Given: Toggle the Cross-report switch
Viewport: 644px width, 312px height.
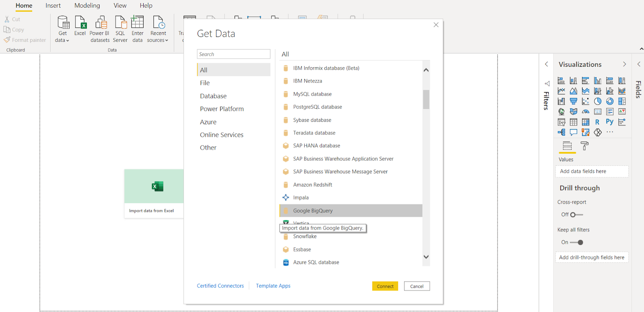Looking at the screenshot, I should coord(576,215).
